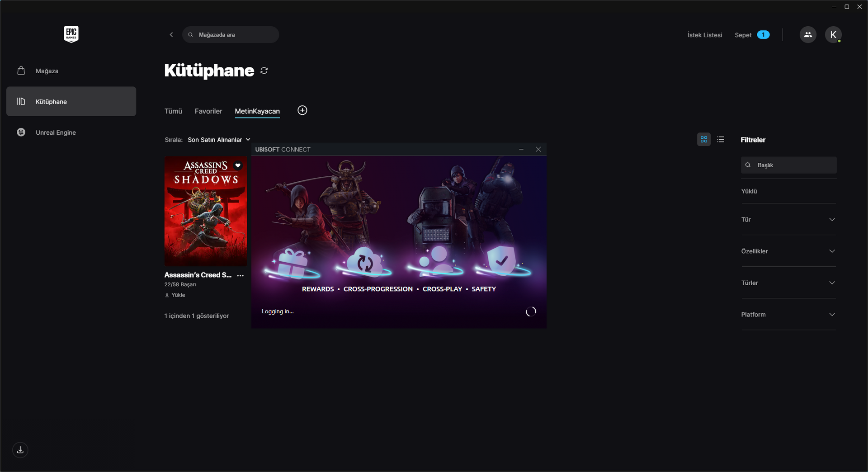Click Yükle to install Assassin's Creed Shadows

pos(175,295)
